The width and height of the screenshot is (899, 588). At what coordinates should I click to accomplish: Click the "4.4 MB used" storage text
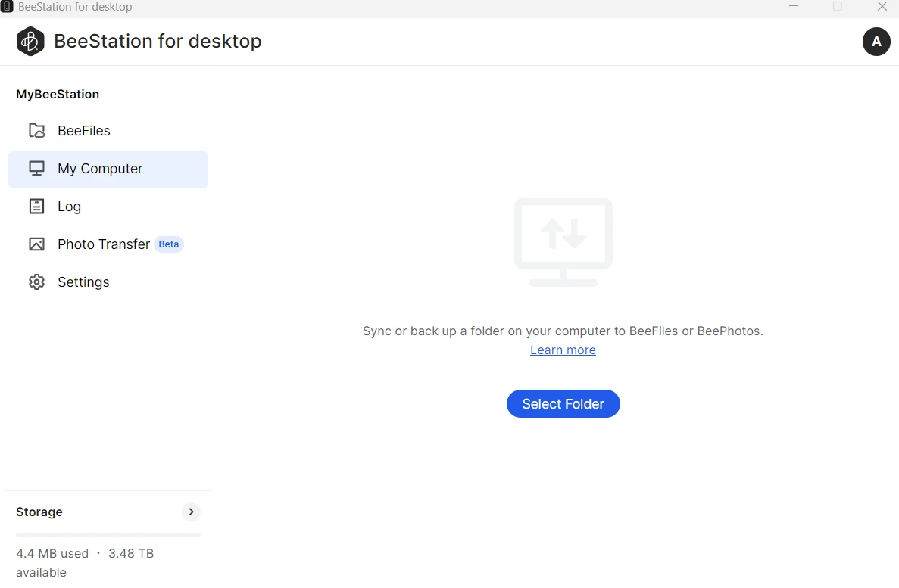[52, 554]
